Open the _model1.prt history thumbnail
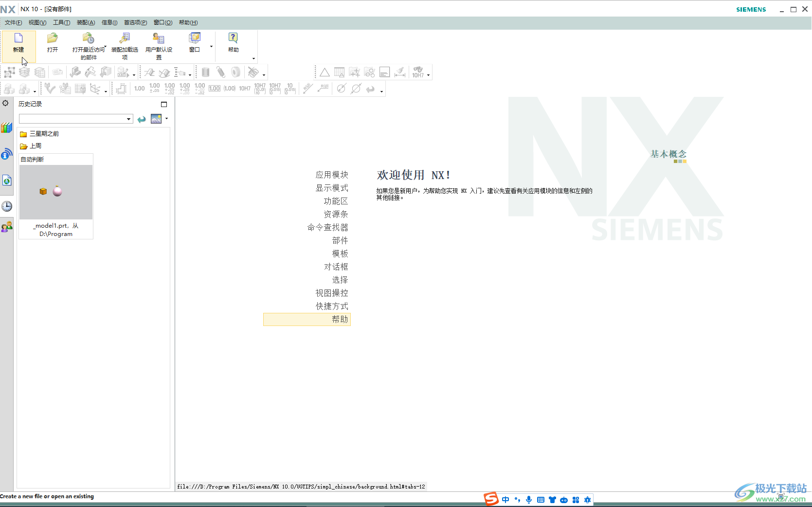The image size is (812, 507). point(56,192)
